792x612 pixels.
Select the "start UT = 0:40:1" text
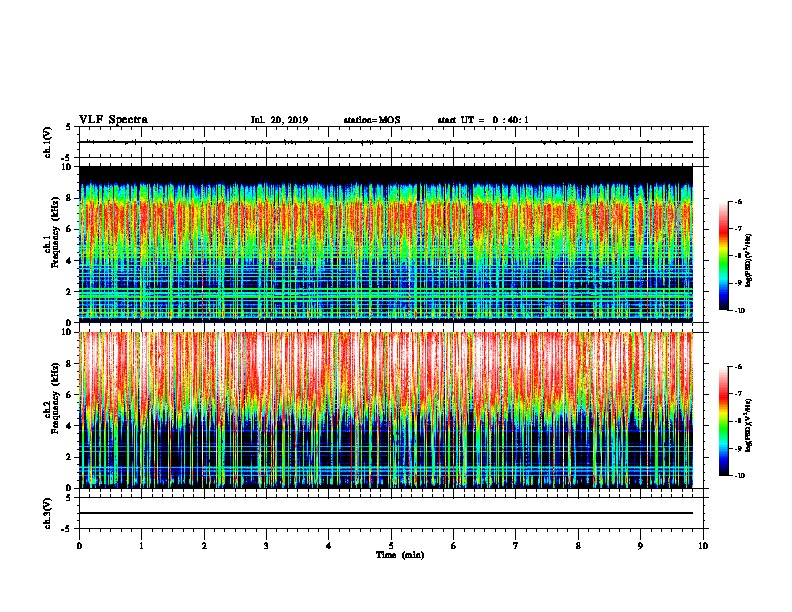tap(483, 120)
